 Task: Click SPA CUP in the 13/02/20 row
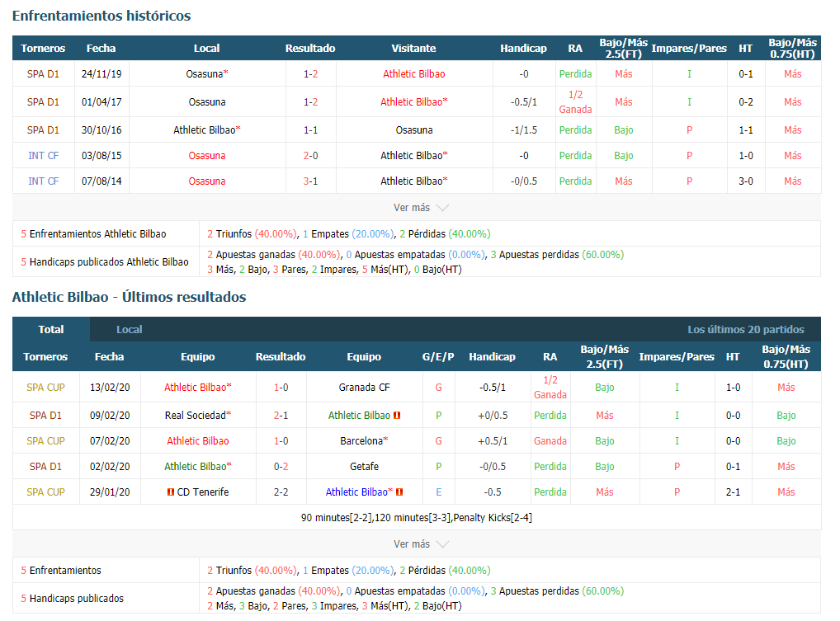pyautogui.click(x=45, y=388)
